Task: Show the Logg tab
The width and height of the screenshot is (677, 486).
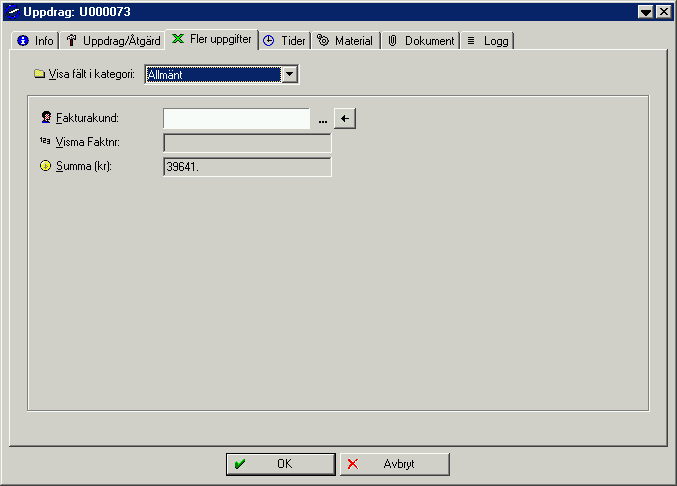Action: tap(487, 41)
